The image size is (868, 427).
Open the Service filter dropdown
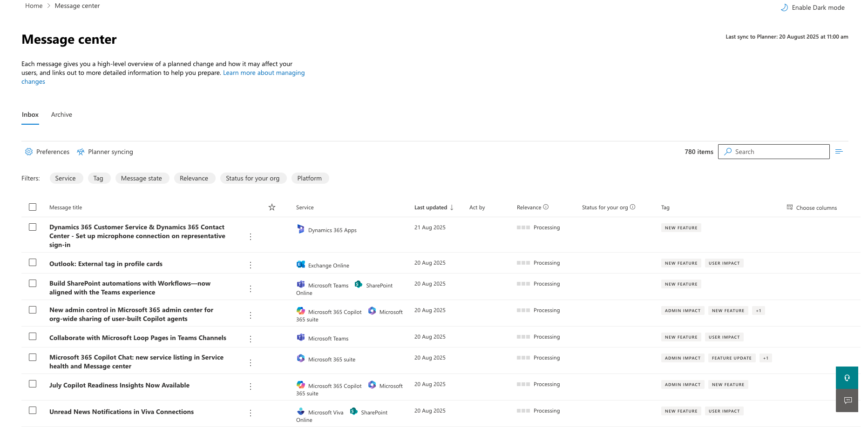pyautogui.click(x=66, y=178)
